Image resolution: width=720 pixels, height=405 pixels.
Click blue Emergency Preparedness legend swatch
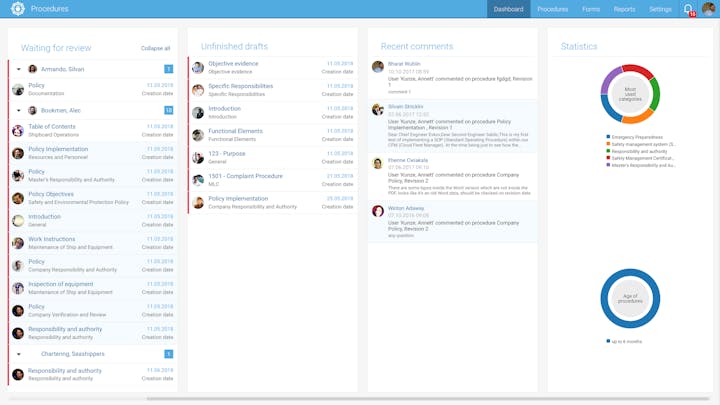(608, 137)
